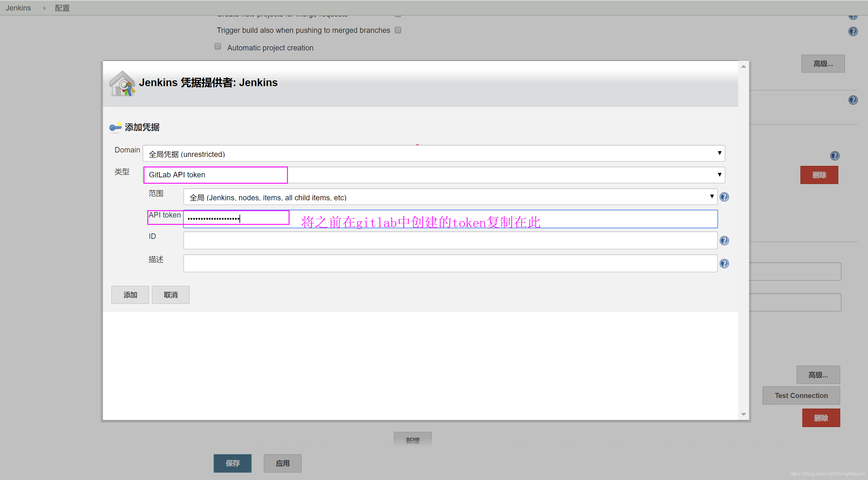Click the dialog scrollbar down arrow
Viewport: 868px width, 480px height.
tap(743, 414)
